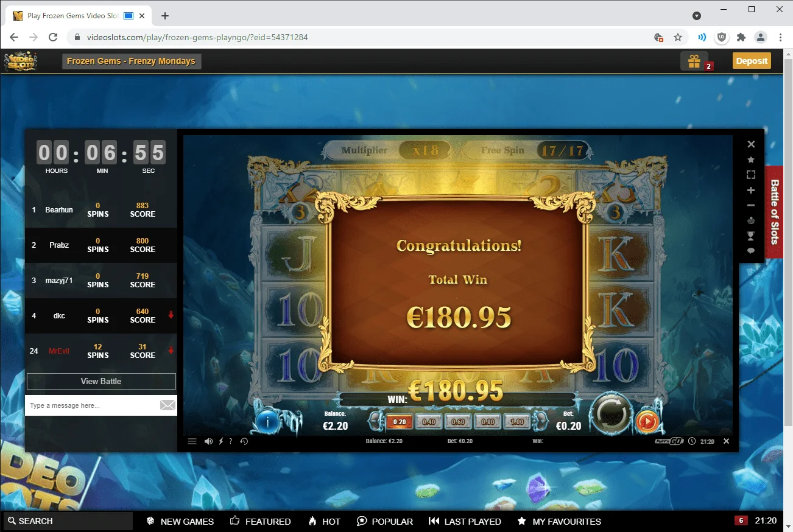
Task: Click the address bar URL
Action: 197,37
